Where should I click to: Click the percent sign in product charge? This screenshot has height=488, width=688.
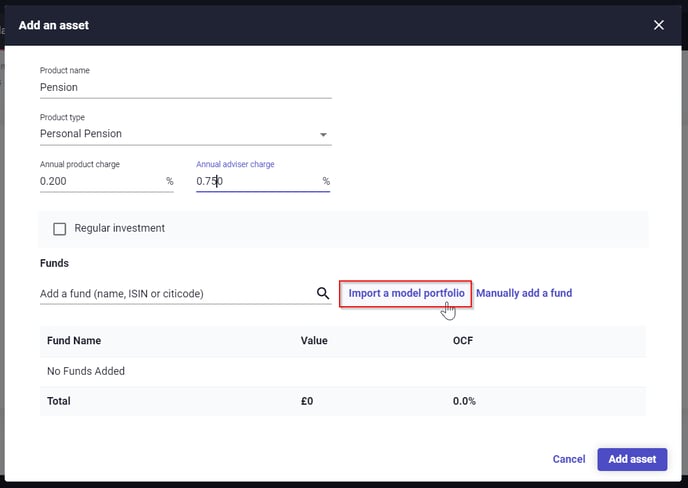[170, 181]
